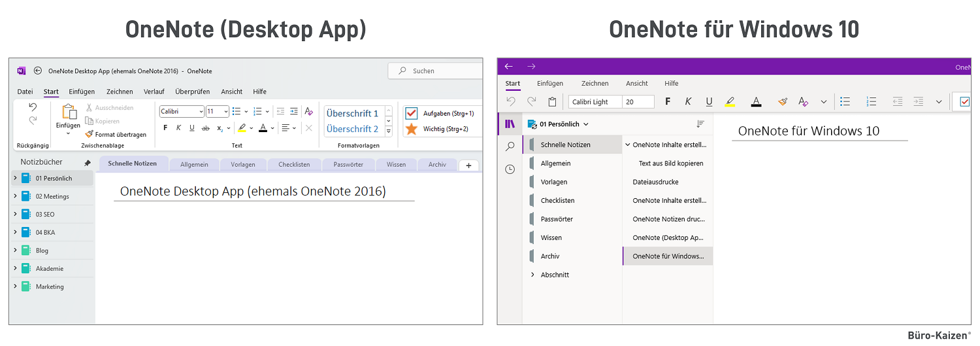Expand the 02 Meetings notebook
980x346 pixels.
click(16, 196)
